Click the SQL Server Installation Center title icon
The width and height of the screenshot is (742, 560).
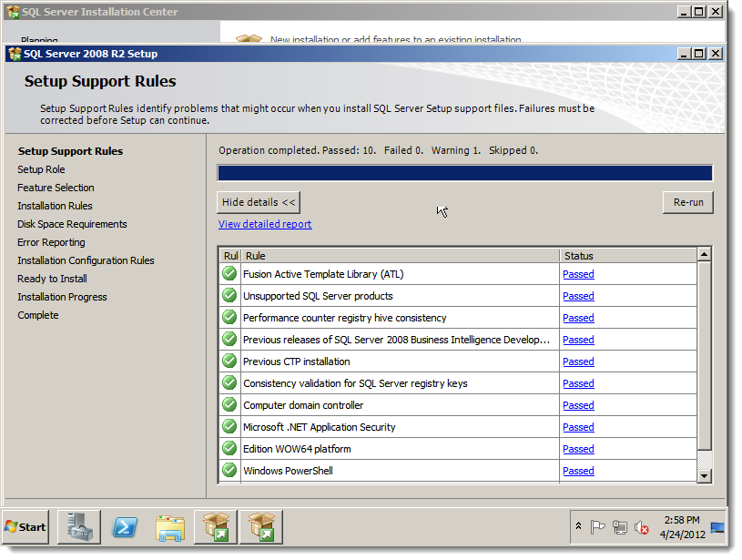tap(14, 12)
